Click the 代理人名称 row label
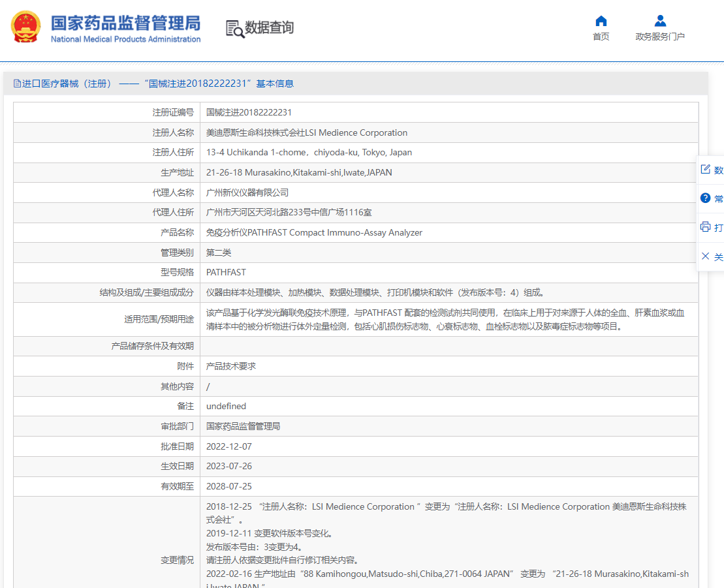The height and width of the screenshot is (588, 724). pos(173,193)
